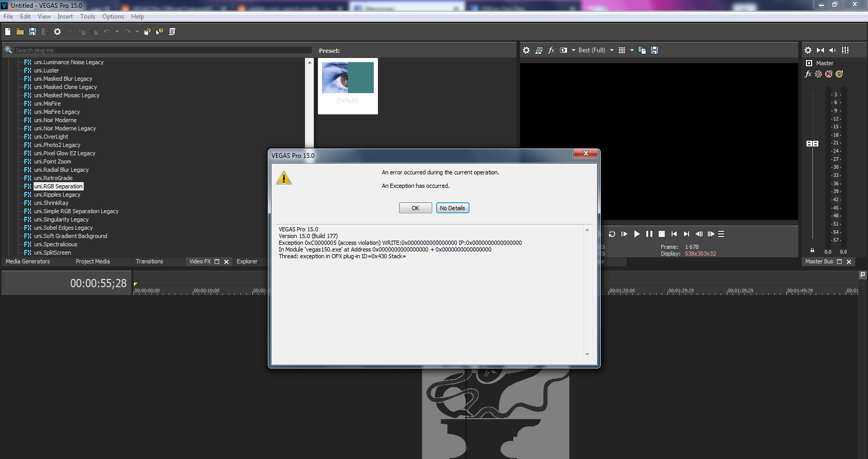Open Preview properties gear icon
Image resolution: width=868 pixels, height=459 pixels.
pyautogui.click(x=526, y=50)
